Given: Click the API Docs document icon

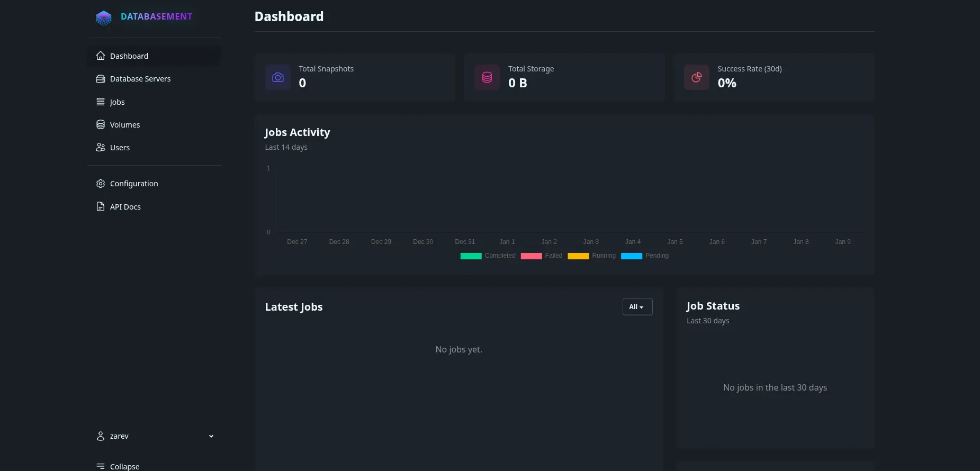Looking at the screenshot, I should tap(101, 207).
